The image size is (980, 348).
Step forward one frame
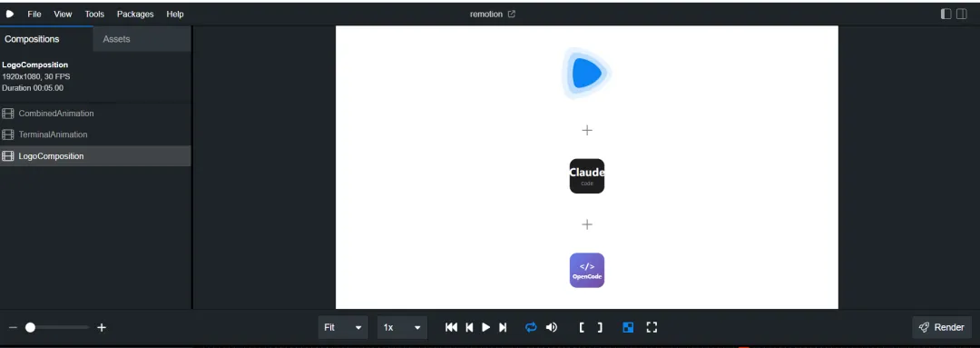point(503,327)
